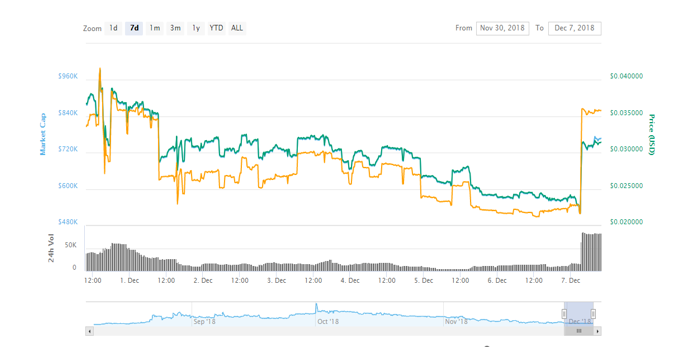The width and height of the screenshot is (689, 361).
Task: Click the navigator scroll left arrow
Action: point(90,331)
